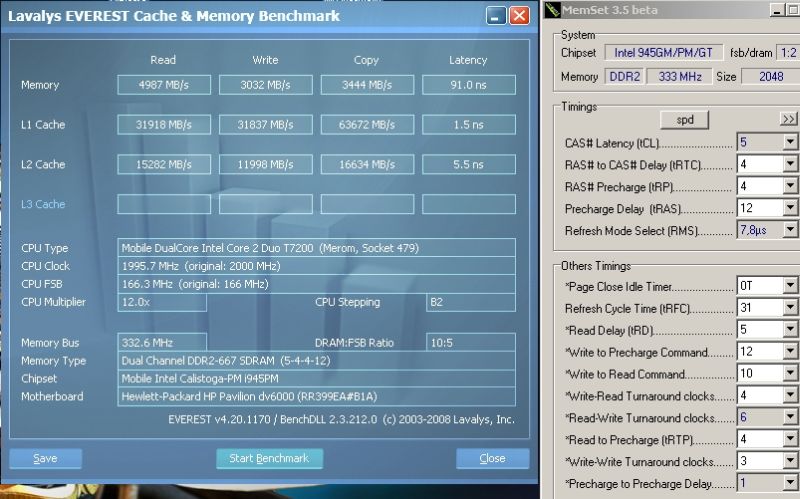Click the Memory Latency value 91.0 ns

click(468, 85)
